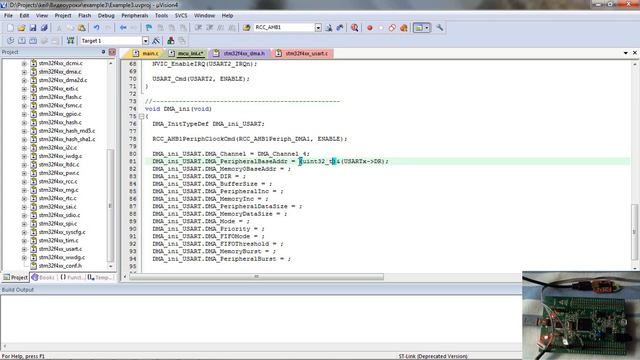This screenshot has height=360, width=640.
Task: Expand stm32f4xx_usart.c tree node
Action: click(24, 249)
